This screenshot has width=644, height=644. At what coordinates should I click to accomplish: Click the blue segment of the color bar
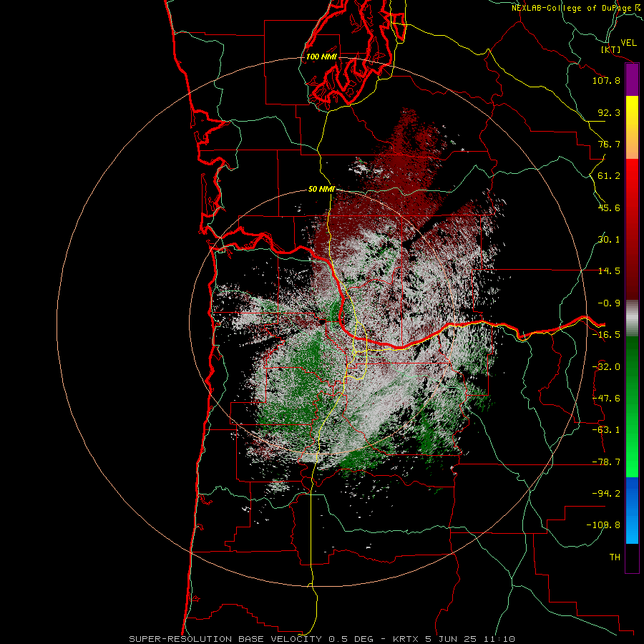point(632,510)
